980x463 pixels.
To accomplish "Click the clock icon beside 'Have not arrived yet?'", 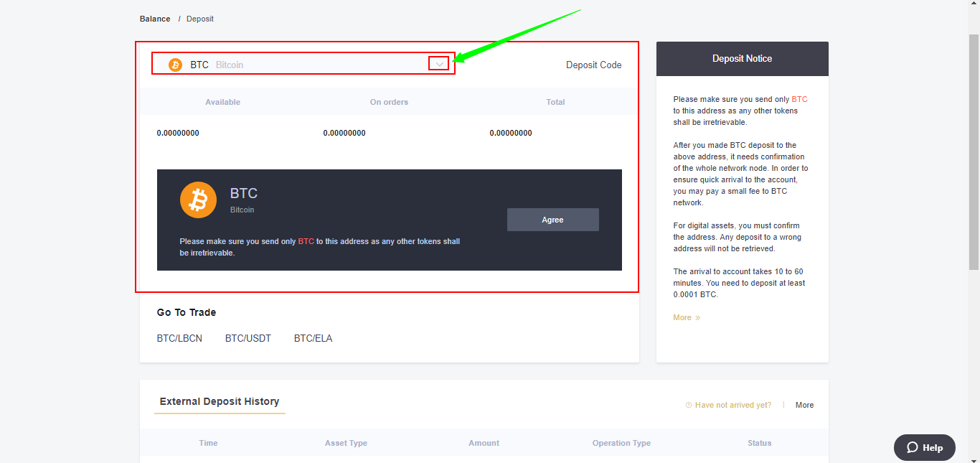I will pyautogui.click(x=689, y=405).
